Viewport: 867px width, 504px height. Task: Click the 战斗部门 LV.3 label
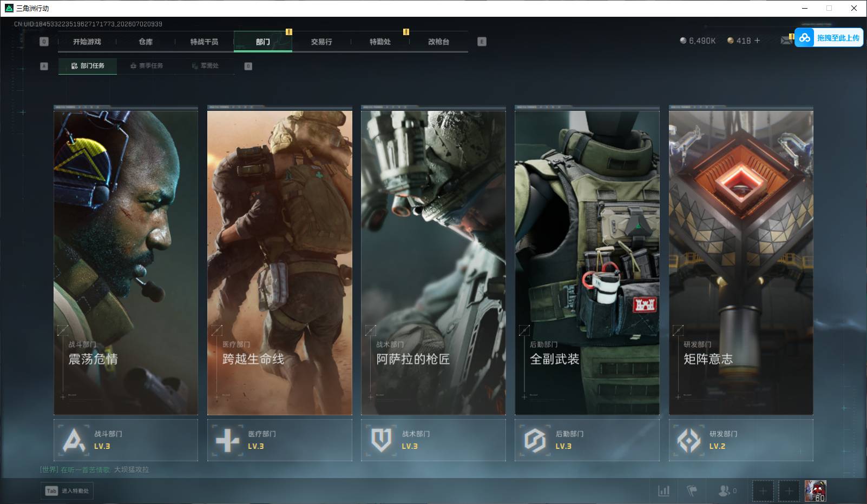point(102,447)
